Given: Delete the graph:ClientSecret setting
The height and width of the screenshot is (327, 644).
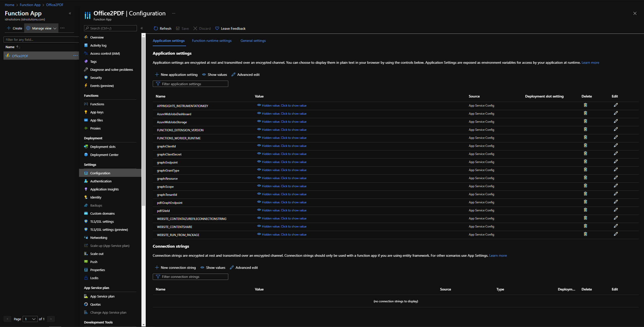Looking at the screenshot, I should coord(585,153).
